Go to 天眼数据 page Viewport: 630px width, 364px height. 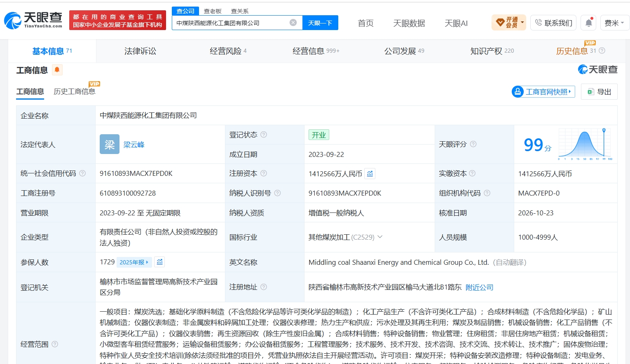[409, 23]
